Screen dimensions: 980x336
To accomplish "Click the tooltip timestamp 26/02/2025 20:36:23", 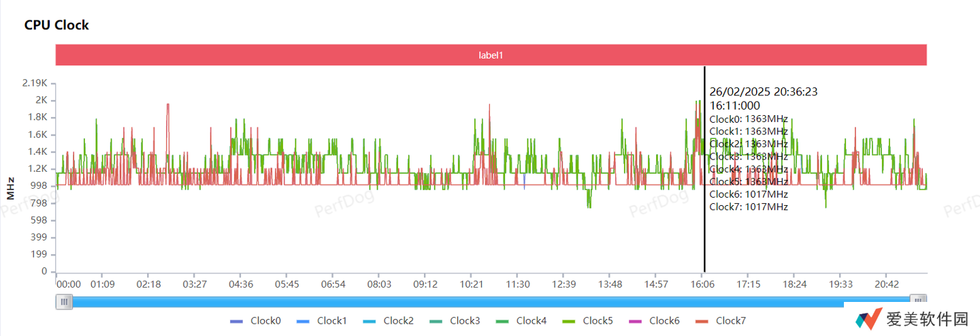I will (763, 92).
